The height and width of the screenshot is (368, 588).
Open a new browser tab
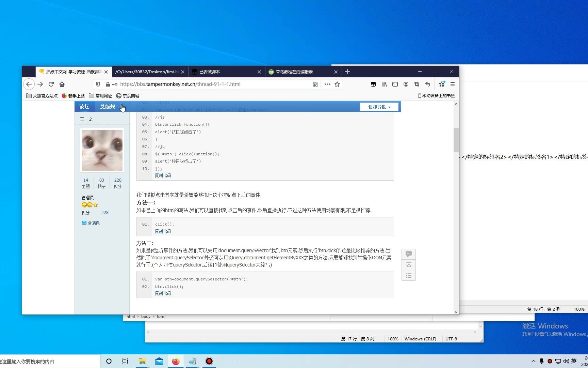click(347, 72)
